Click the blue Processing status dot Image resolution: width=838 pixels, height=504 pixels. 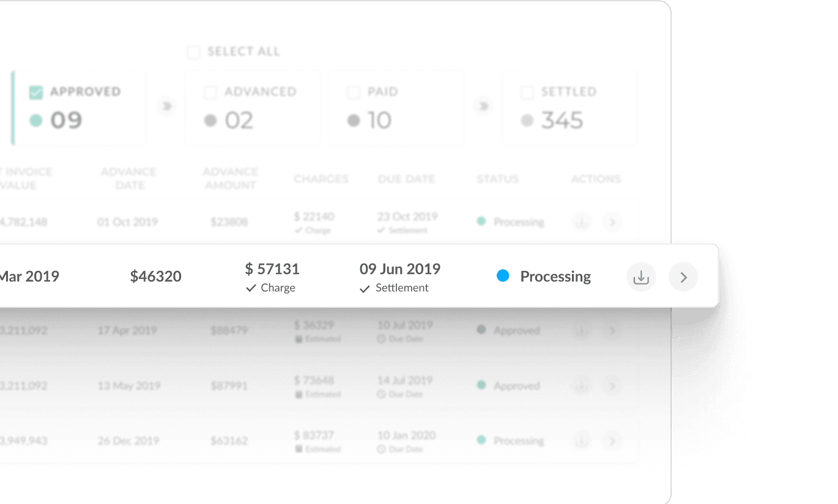[503, 276]
